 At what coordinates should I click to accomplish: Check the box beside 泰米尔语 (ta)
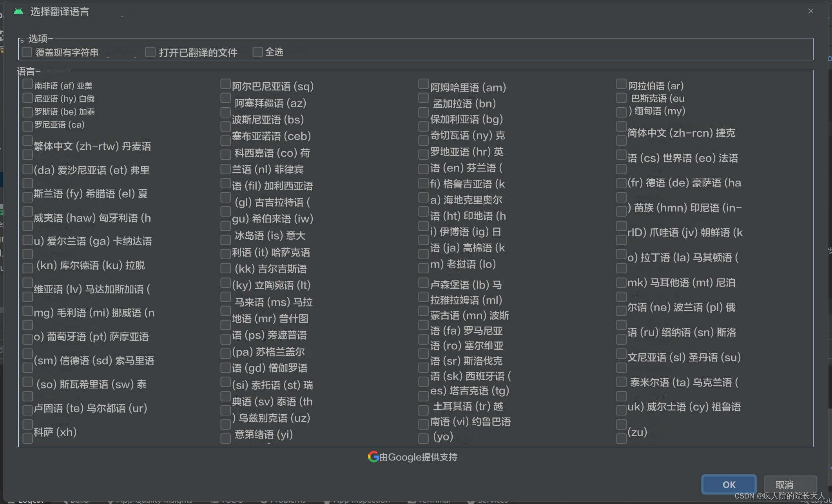pyautogui.click(x=621, y=382)
